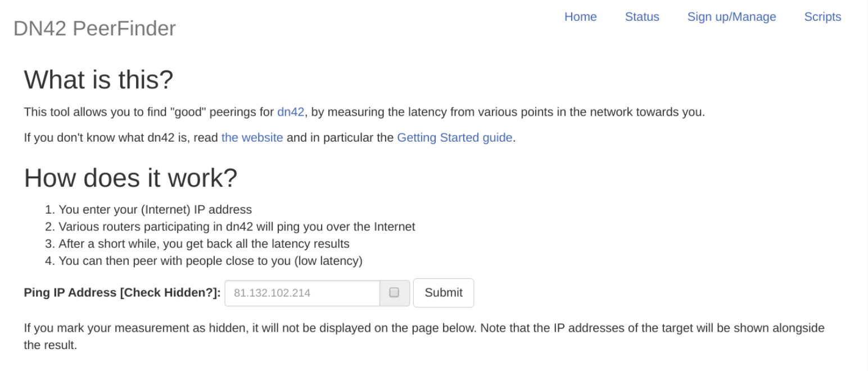868x371 pixels.
Task: Open the Getting Started guide link
Action: pos(455,138)
